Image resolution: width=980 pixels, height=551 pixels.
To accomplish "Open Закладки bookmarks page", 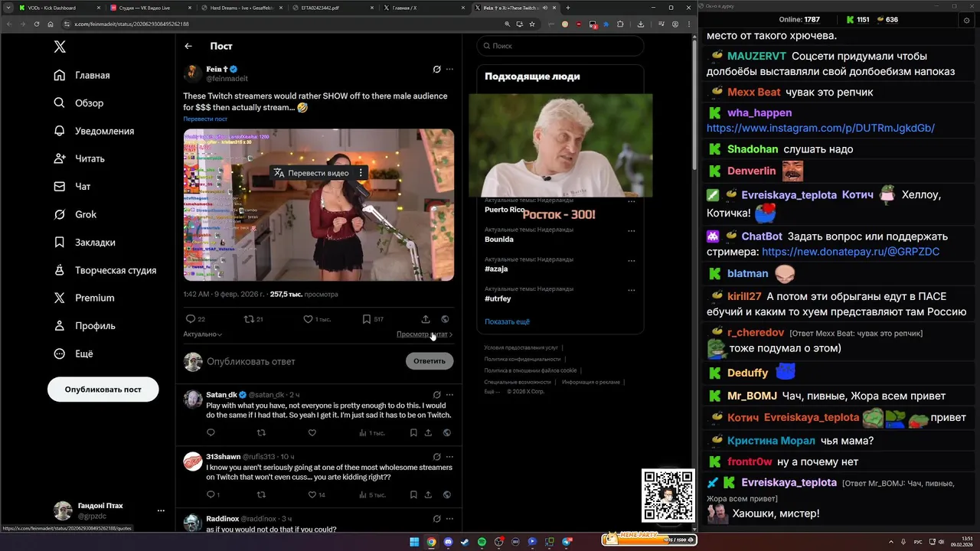I will [85, 242].
